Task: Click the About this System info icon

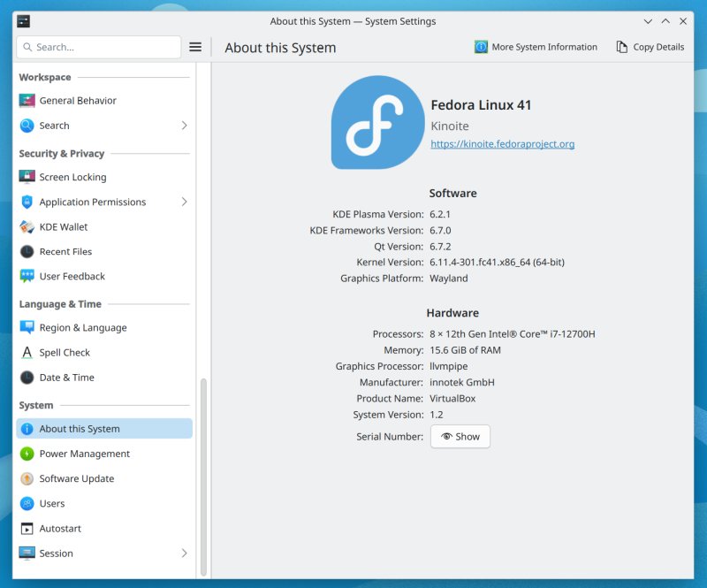Action: [27, 429]
